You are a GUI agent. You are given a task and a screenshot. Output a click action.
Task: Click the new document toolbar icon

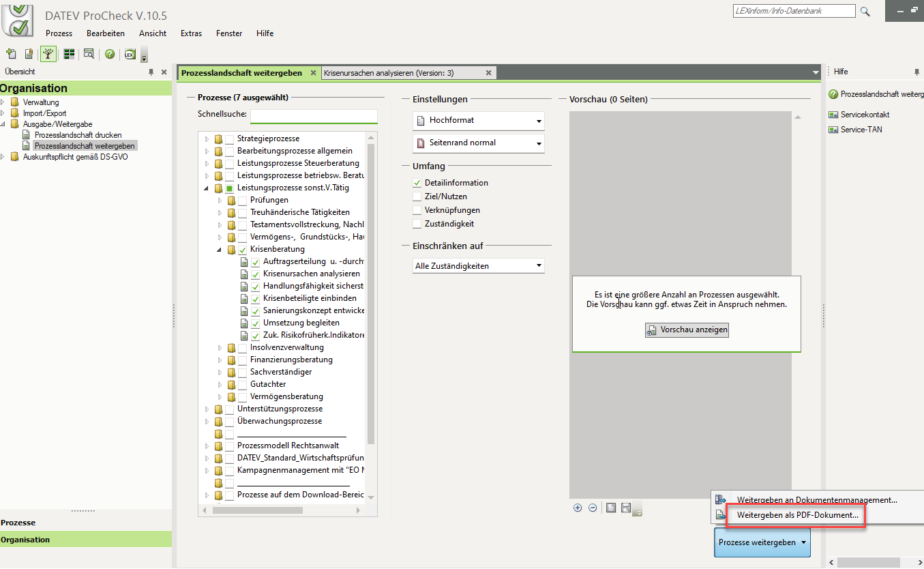pyautogui.click(x=12, y=54)
